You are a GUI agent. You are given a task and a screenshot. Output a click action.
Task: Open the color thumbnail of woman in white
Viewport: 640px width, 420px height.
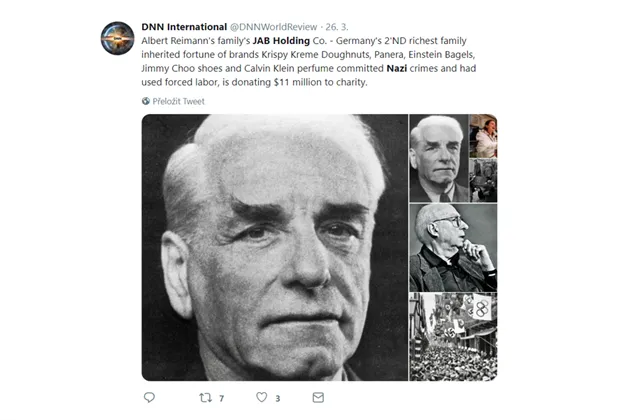[x=483, y=136]
